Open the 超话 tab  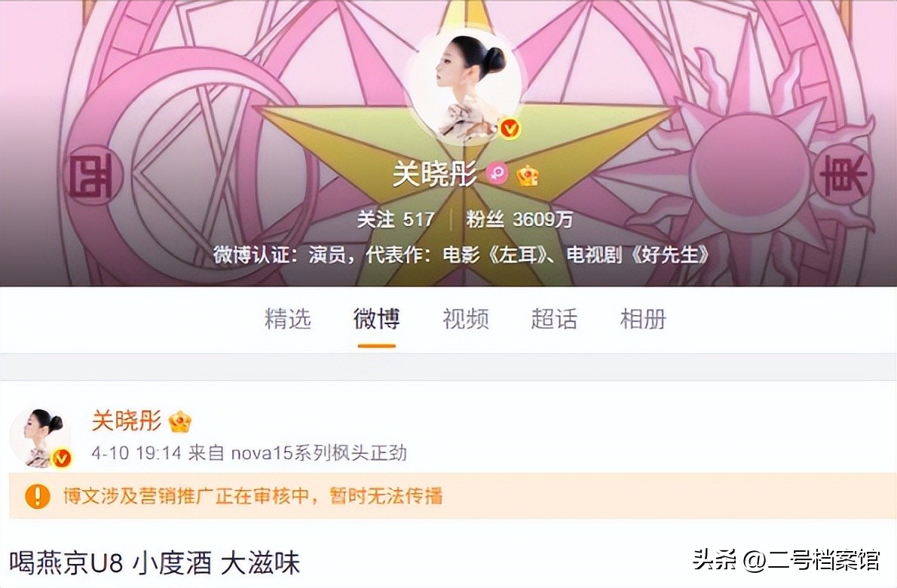pyautogui.click(x=554, y=319)
